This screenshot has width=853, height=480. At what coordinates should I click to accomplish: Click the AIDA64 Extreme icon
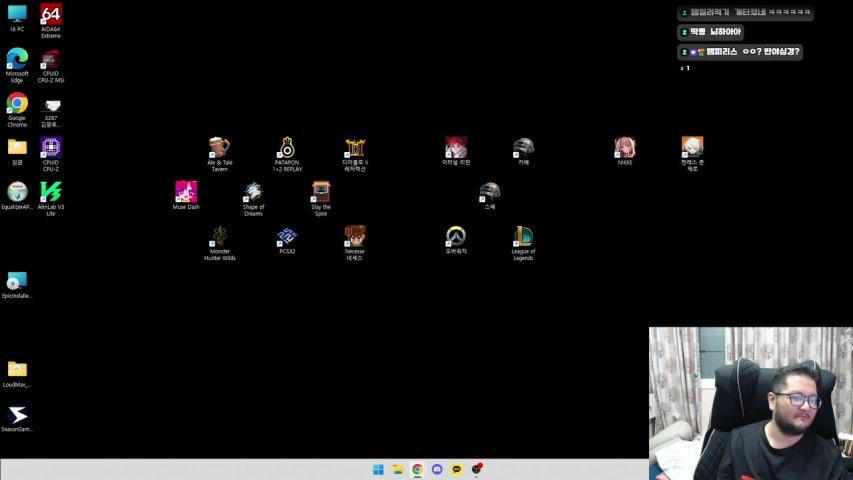(51, 15)
